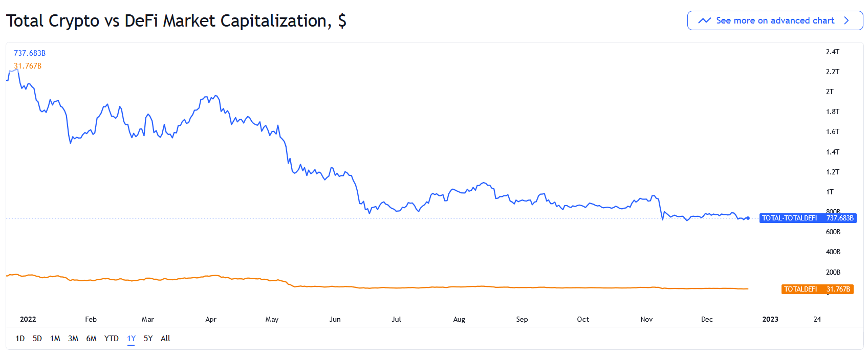This screenshot has width=868, height=357.
Task: Open "See more on advanced chart" link
Action: pyautogui.click(x=775, y=20)
